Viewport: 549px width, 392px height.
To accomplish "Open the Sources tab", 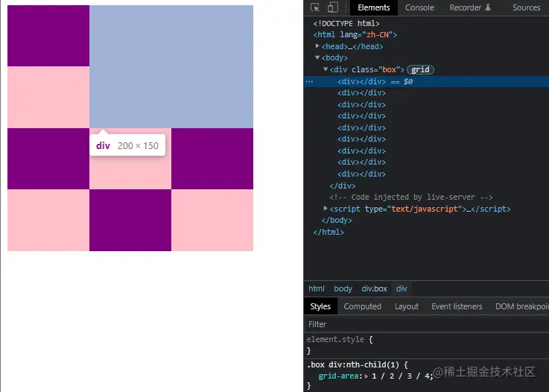I will (526, 7).
